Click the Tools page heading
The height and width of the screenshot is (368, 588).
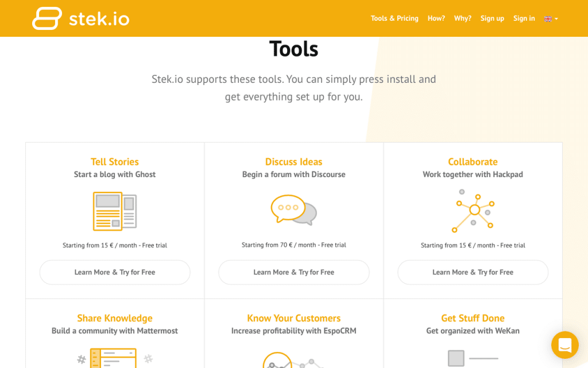point(293,49)
